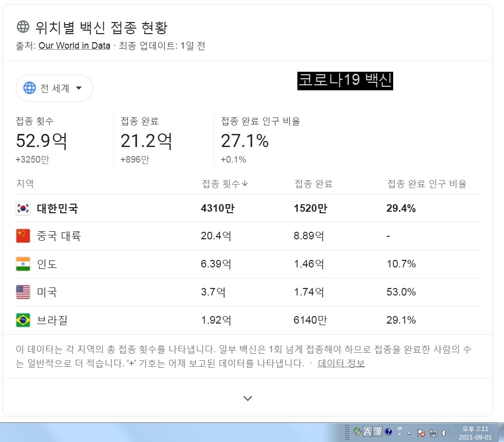Show hidden tray icons arrow
This screenshot has width=504, height=442.
point(409,433)
